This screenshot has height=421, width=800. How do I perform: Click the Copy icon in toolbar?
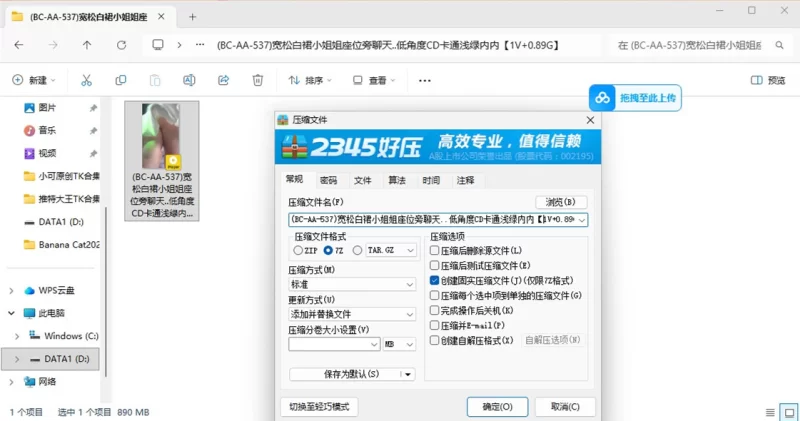[120, 80]
